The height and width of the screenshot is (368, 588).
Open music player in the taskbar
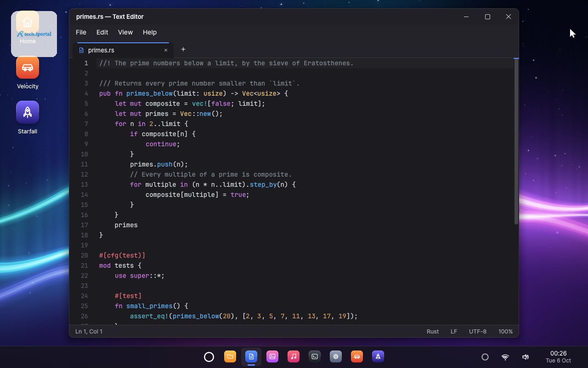(x=294, y=356)
